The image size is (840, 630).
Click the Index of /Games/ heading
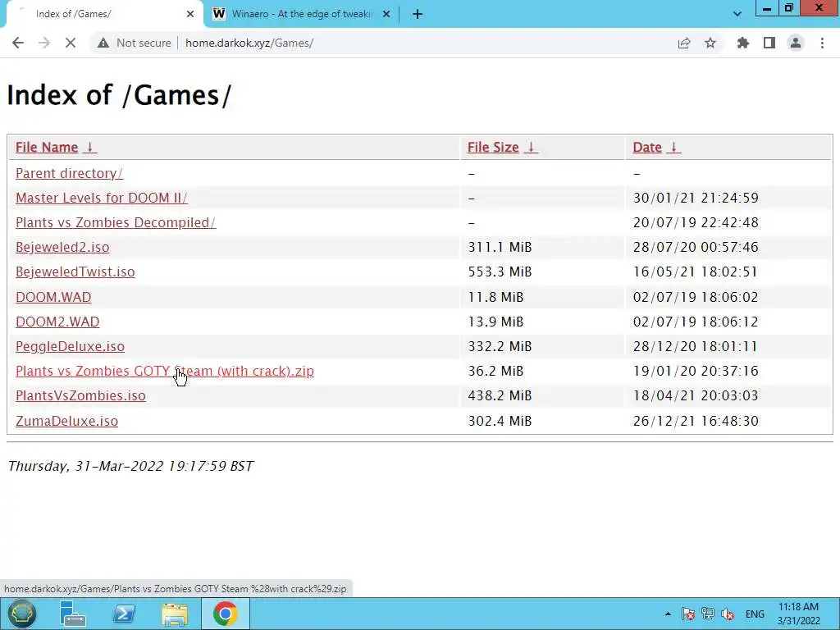(x=119, y=95)
